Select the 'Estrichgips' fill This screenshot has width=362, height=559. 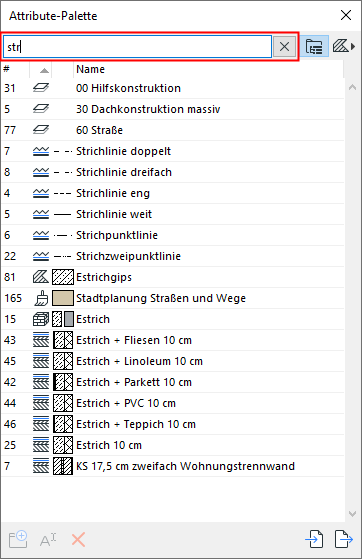click(x=104, y=277)
